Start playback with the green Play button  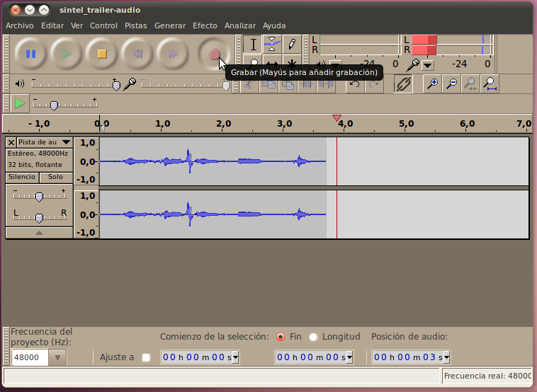pyautogui.click(x=67, y=54)
